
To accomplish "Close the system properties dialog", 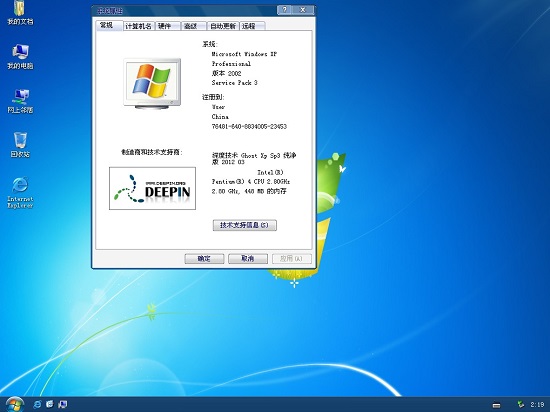I will click(x=303, y=10).
